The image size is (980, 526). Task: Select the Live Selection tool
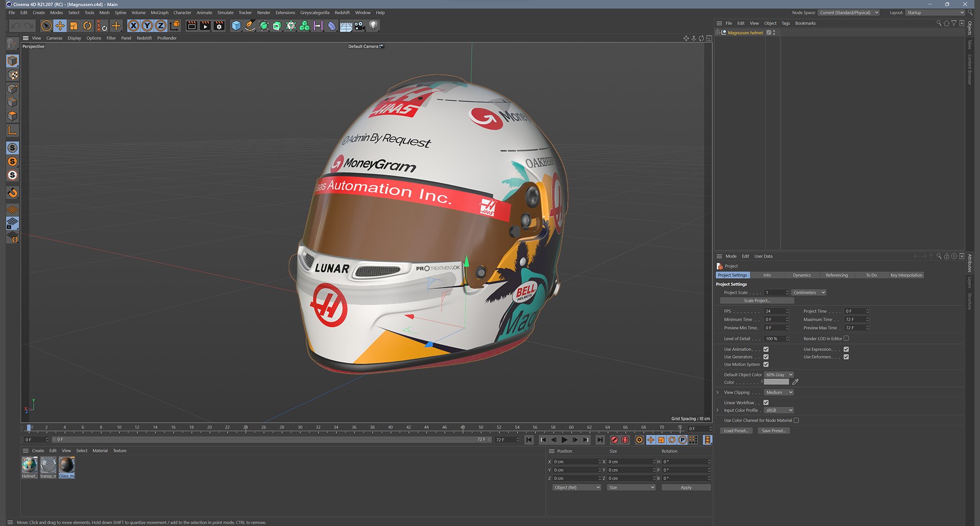coord(46,26)
